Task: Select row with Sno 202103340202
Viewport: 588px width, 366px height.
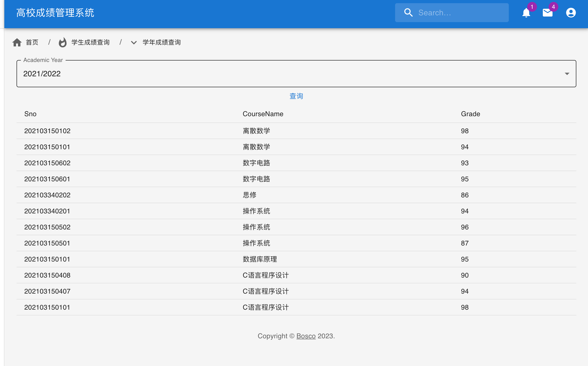Action: pyautogui.click(x=47, y=195)
